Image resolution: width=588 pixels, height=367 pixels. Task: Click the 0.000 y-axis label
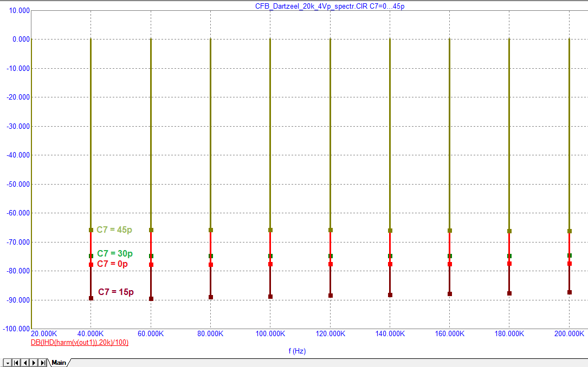tap(21, 40)
